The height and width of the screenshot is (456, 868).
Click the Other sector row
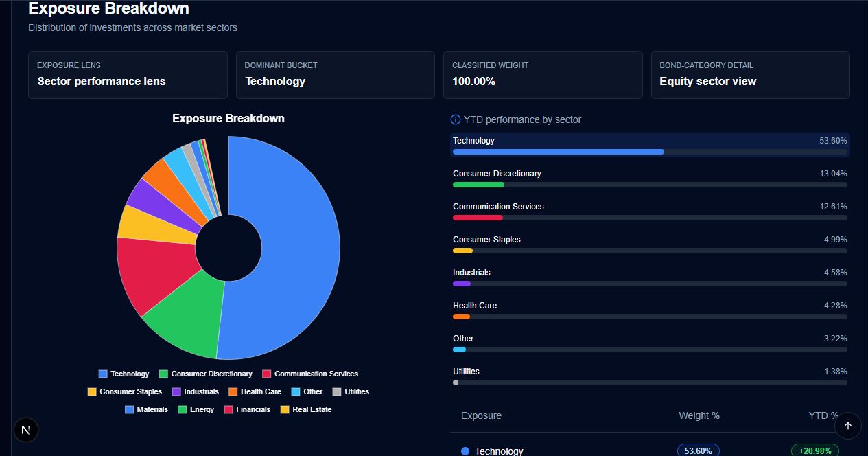click(650, 343)
